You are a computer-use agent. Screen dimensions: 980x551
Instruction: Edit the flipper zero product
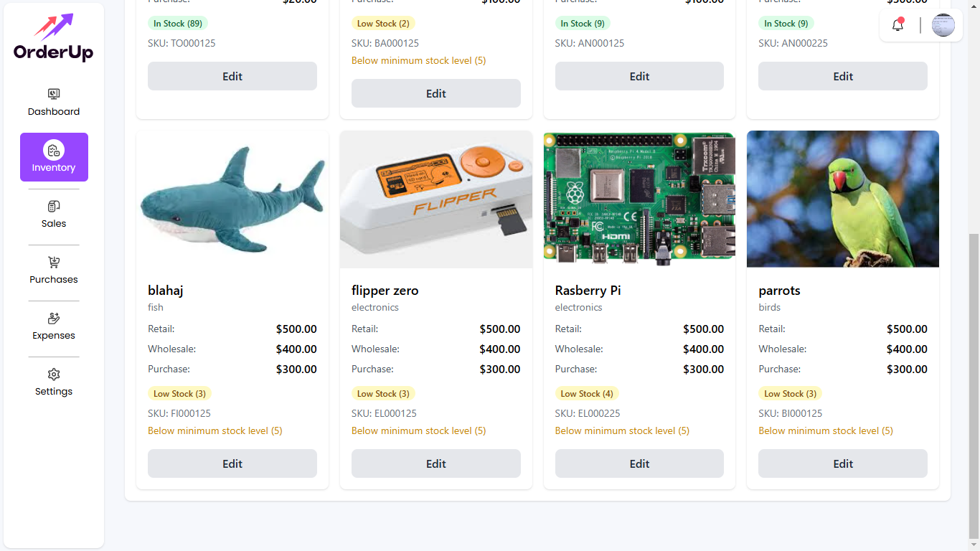436,463
